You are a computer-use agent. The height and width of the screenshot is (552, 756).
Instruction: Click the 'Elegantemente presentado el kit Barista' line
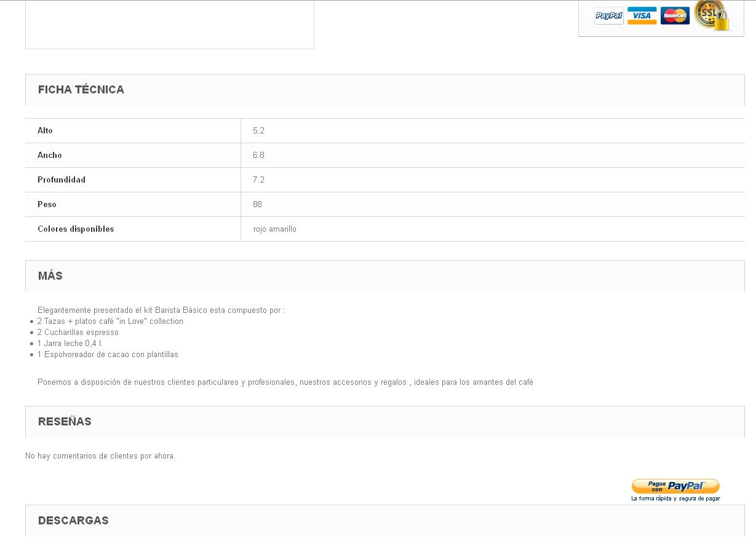pyautogui.click(x=161, y=310)
